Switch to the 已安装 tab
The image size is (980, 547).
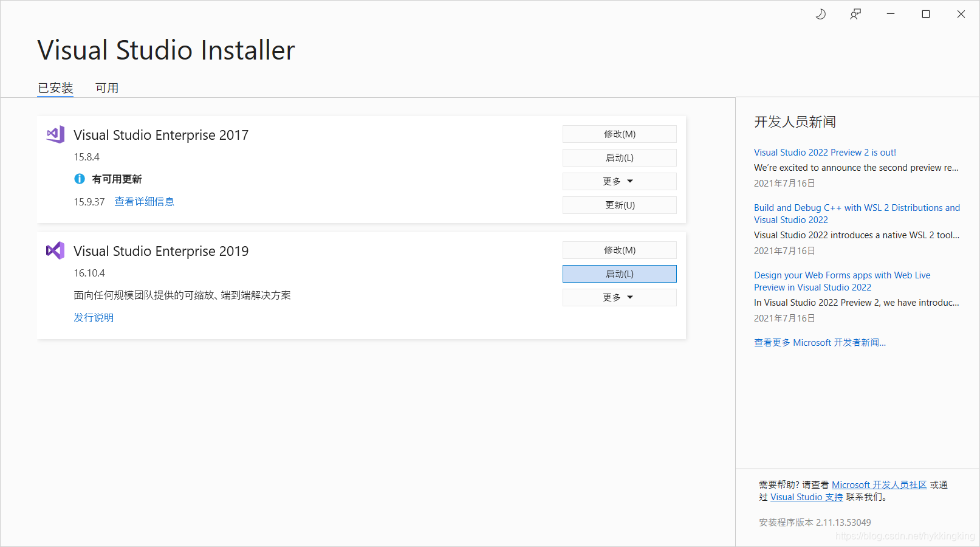(55, 88)
